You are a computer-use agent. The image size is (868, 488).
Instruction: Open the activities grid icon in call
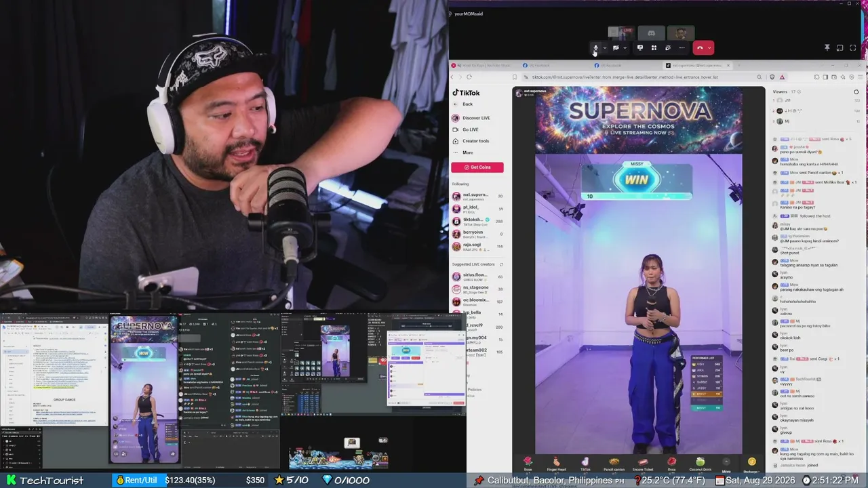point(654,48)
